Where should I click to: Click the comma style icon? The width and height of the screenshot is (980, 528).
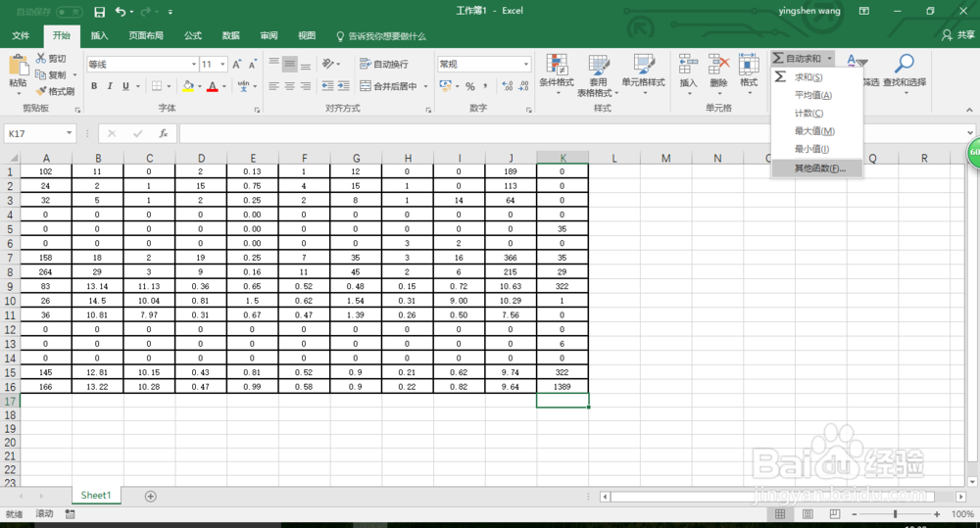click(x=486, y=86)
